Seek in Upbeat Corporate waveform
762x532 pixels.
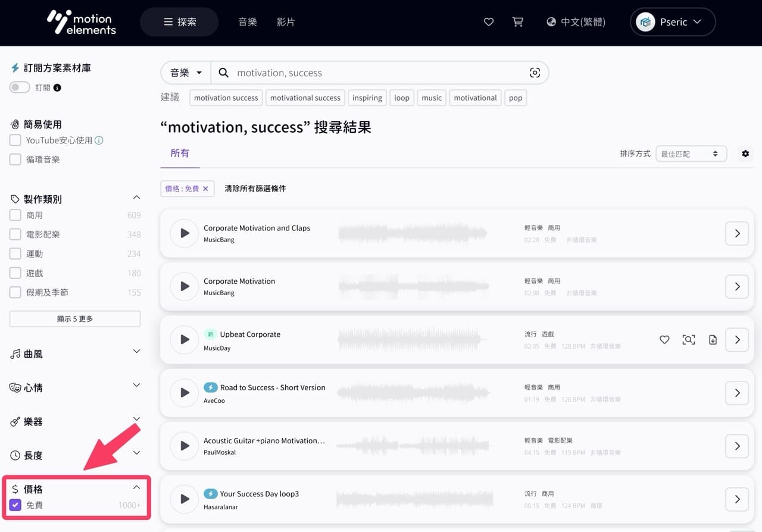click(x=413, y=340)
